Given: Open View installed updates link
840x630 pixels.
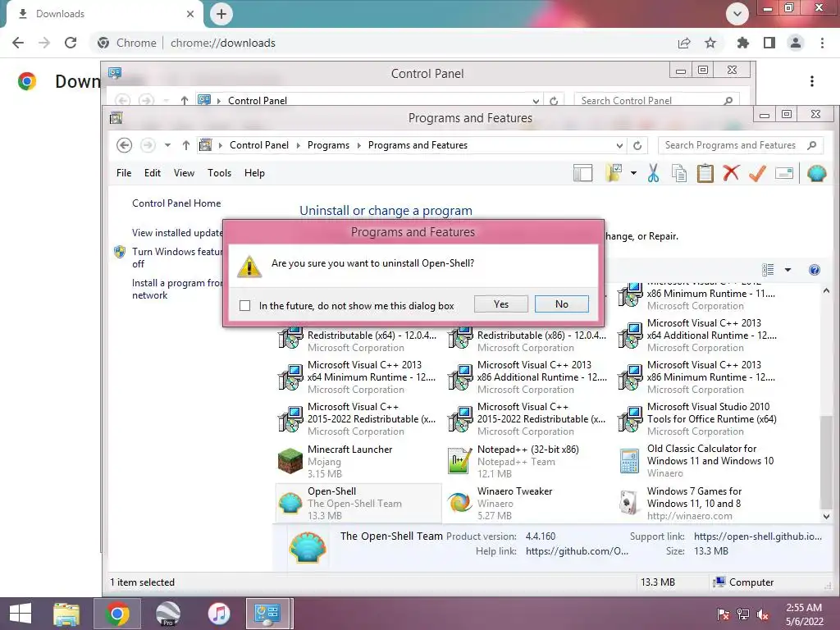Looking at the screenshot, I should tap(177, 233).
